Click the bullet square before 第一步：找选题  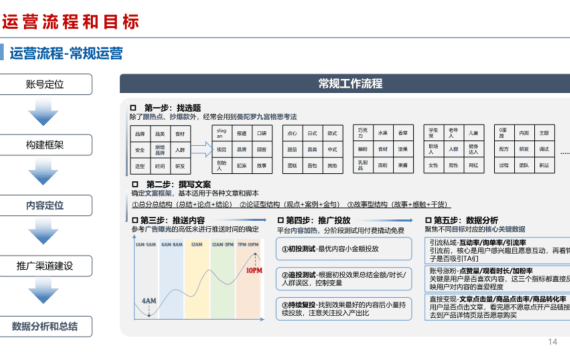pos(133,108)
